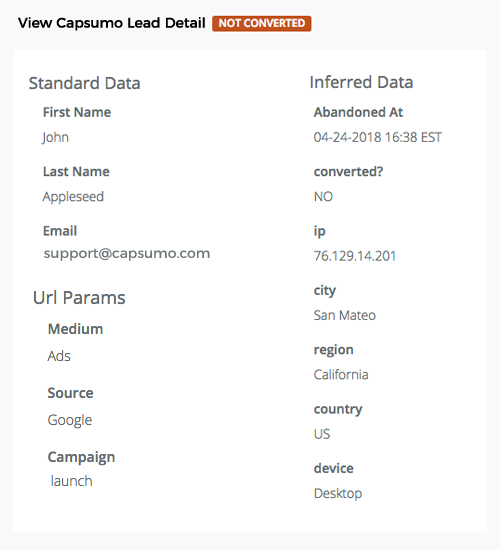Viewport: 500px width, 550px height.
Task: Select the IP address 76.129.14.201
Action: 355,256
